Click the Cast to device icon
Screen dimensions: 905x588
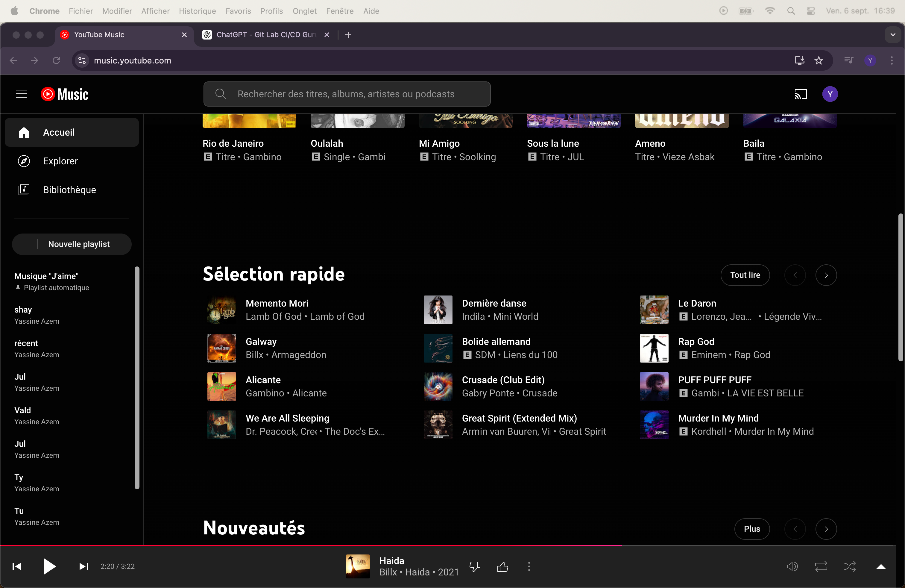click(801, 94)
